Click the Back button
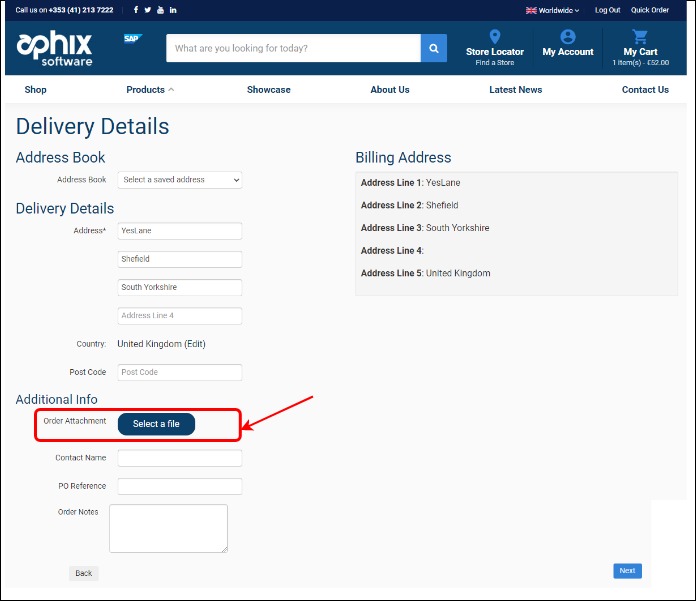This screenshot has width=696, height=601. coord(84,573)
